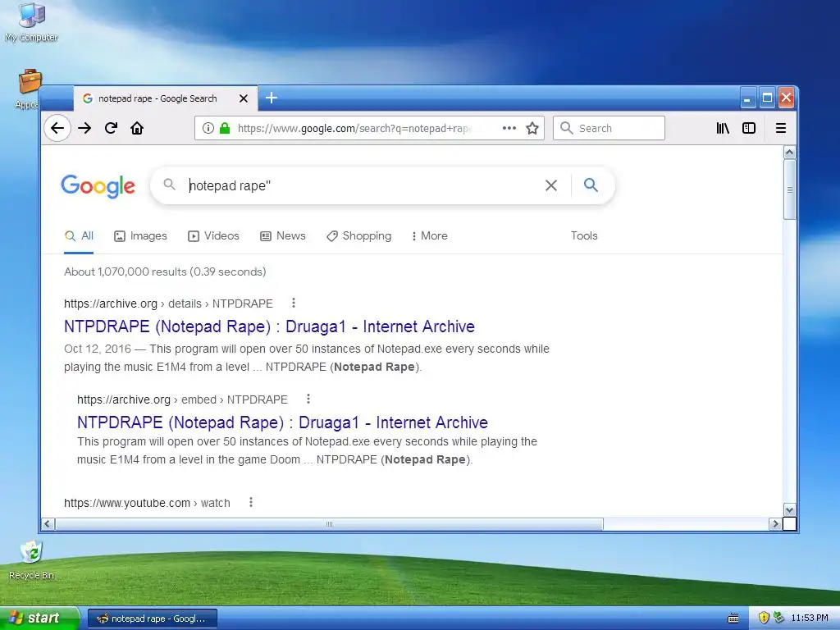The image size is (840, 630).
Task: Click the security shield tray icon
Action: click(x=764, y=618)
